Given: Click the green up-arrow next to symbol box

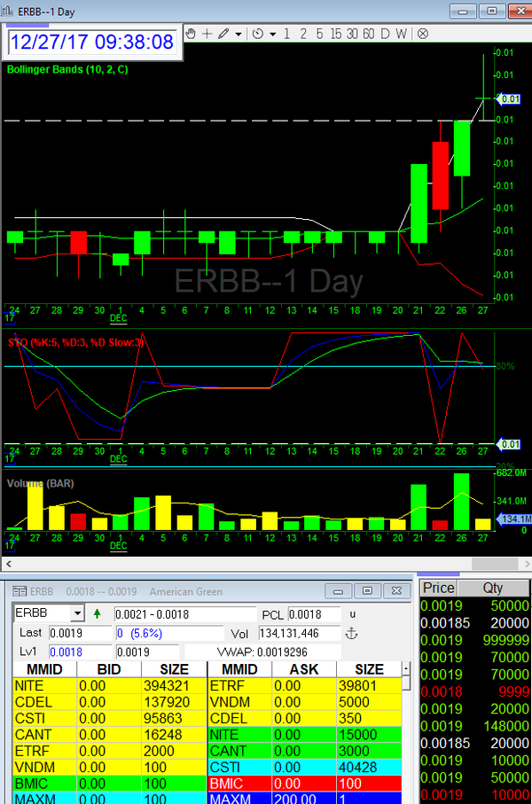Looking at the screenshot, I should (x=97, y=614).
